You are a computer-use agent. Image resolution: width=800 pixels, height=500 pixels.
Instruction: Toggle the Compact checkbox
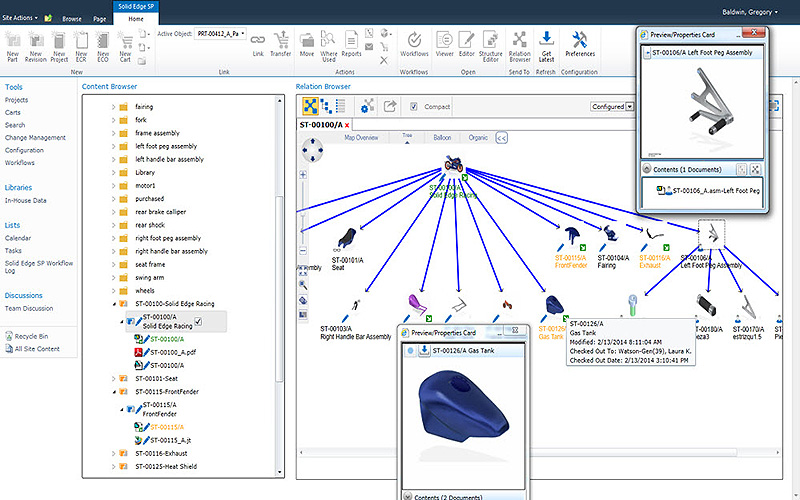(x=414, y=107)
